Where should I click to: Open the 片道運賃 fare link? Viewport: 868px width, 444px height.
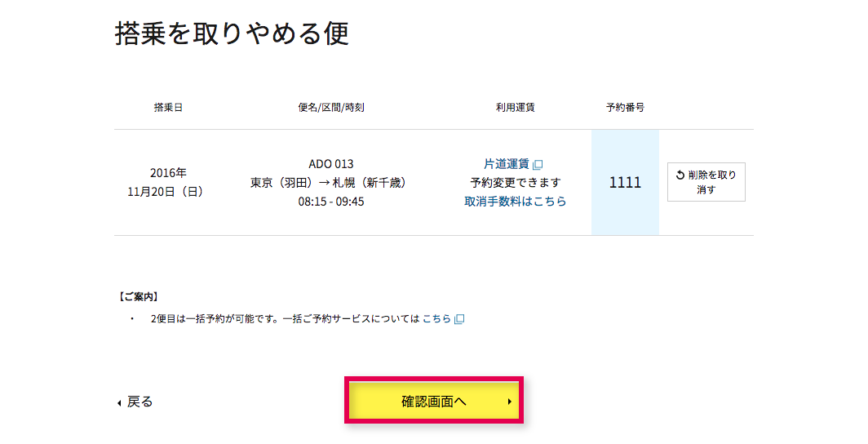click(x=507, y=164)
